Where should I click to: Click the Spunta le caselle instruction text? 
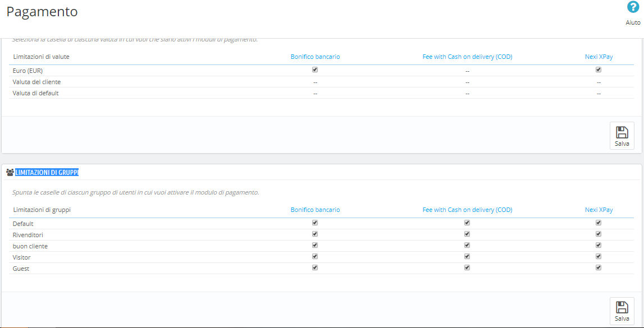click(135, 192)
